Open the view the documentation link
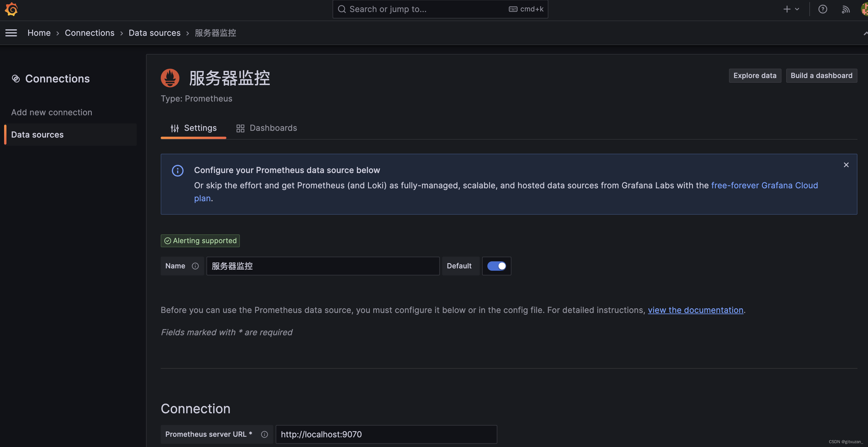 (x=696, y=310)
